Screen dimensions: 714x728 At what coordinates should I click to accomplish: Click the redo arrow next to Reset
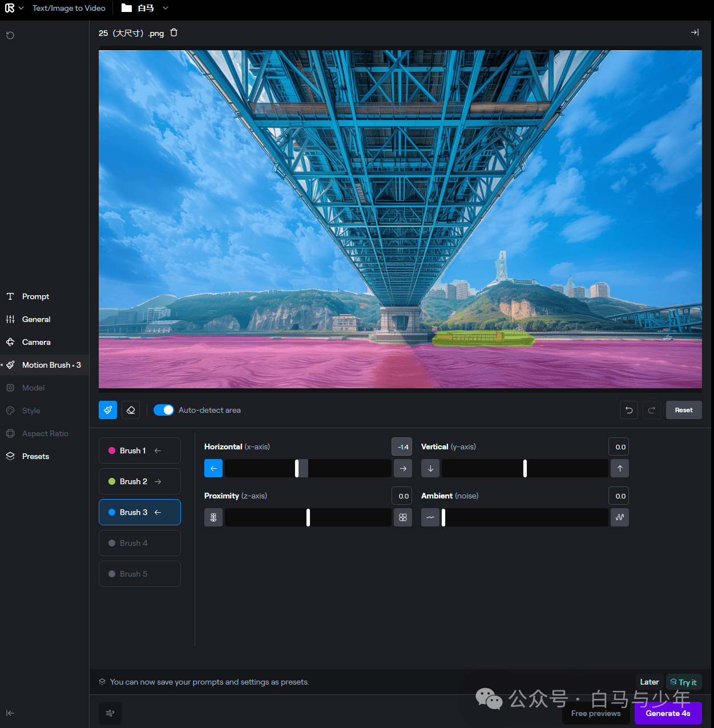[x=652, y=410]
